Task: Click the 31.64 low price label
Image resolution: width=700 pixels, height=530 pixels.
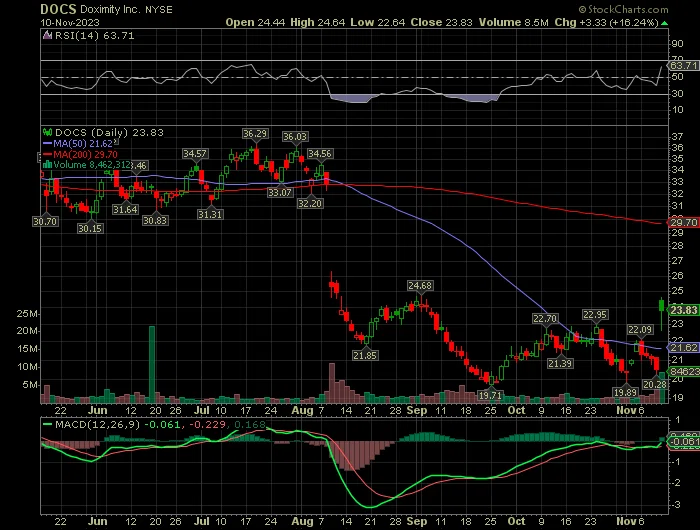Action: point(125,209)
